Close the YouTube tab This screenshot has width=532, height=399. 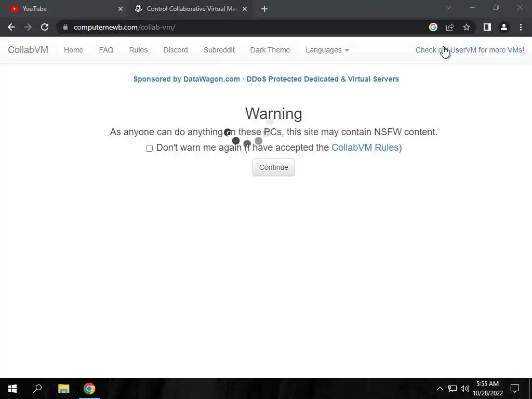pyautogui.click(x=121, y=9)
